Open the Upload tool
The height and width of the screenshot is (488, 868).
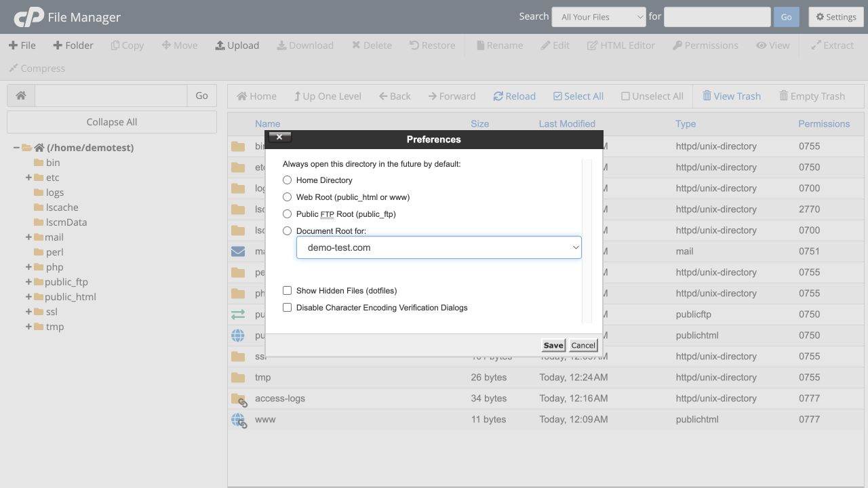click(237, 45)
